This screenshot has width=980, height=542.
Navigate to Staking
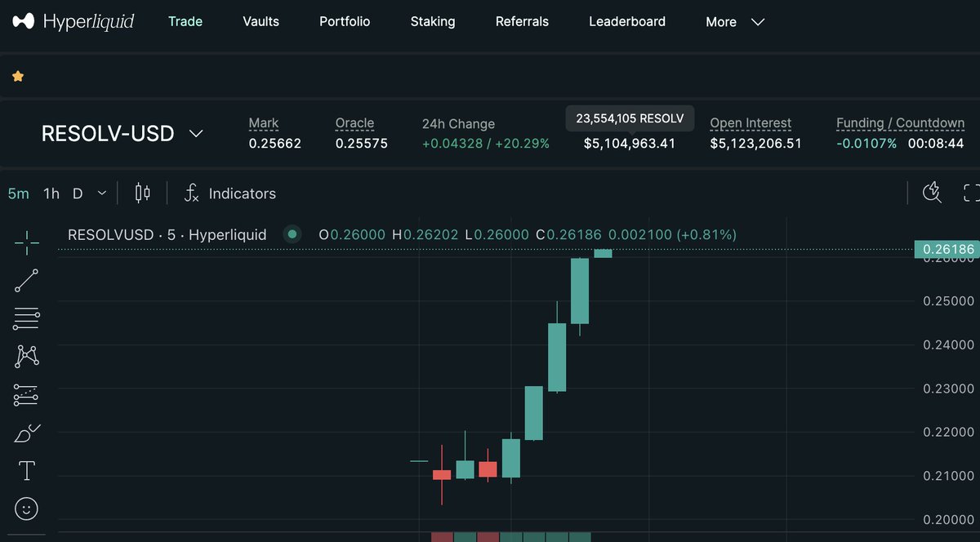433,21
